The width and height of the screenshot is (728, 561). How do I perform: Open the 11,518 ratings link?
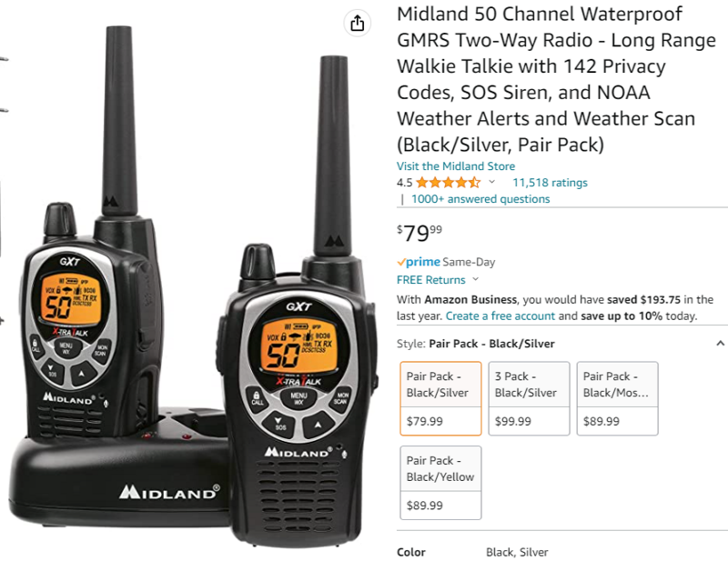pyautogui.click(x=550, y=183)
